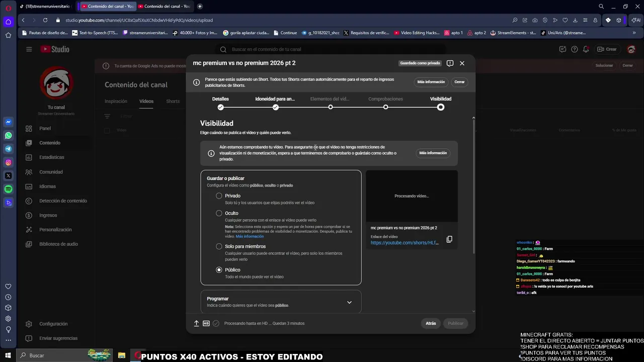Click Más información in checking notice
Image resolution: width=644 pixels, height=362 pixels.
[433, 153]
